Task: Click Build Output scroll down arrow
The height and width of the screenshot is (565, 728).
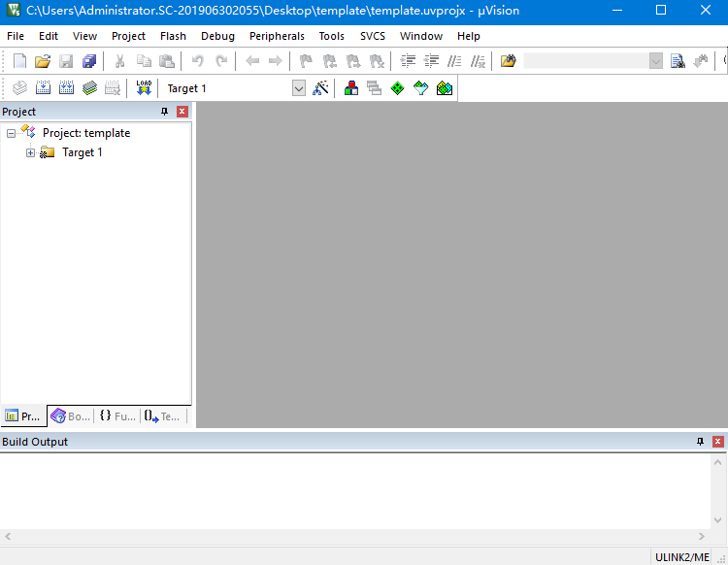Action: 717,520
